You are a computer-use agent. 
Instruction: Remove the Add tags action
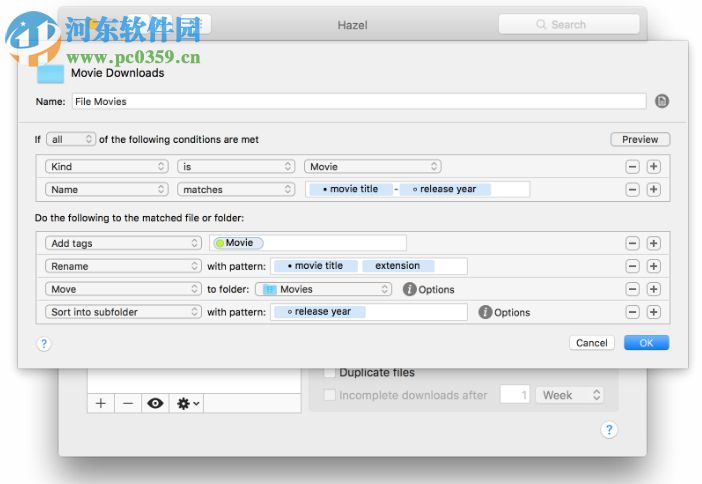pyautogui.click(x=632, y=243)
